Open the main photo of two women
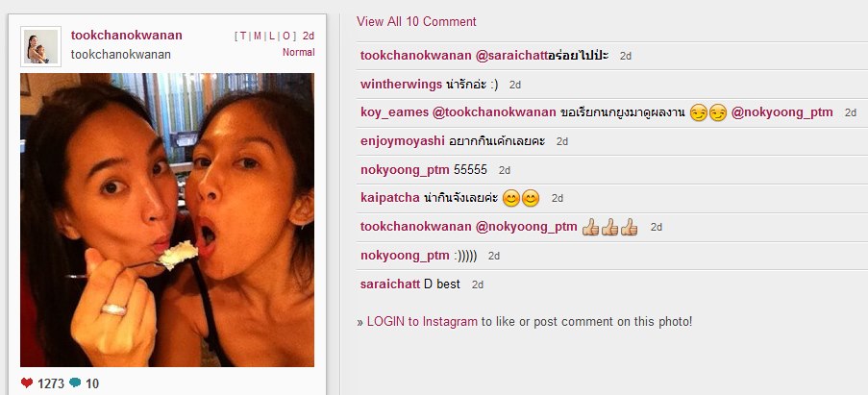Viewport: 868px width, 395px height. [167, 220]
